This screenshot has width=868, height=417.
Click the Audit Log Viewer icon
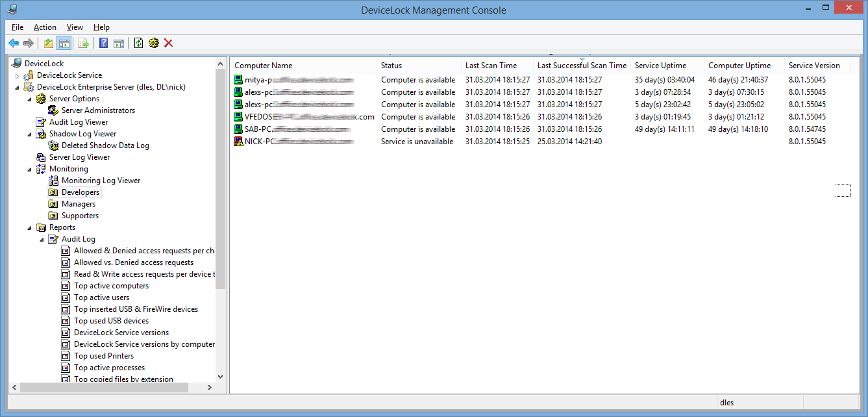41,122
